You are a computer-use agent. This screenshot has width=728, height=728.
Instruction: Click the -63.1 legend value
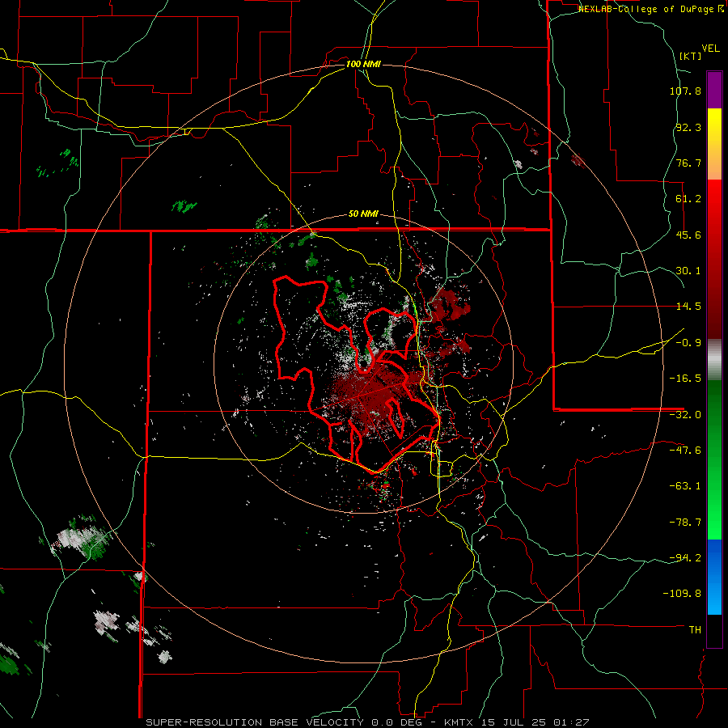[685, 486]
